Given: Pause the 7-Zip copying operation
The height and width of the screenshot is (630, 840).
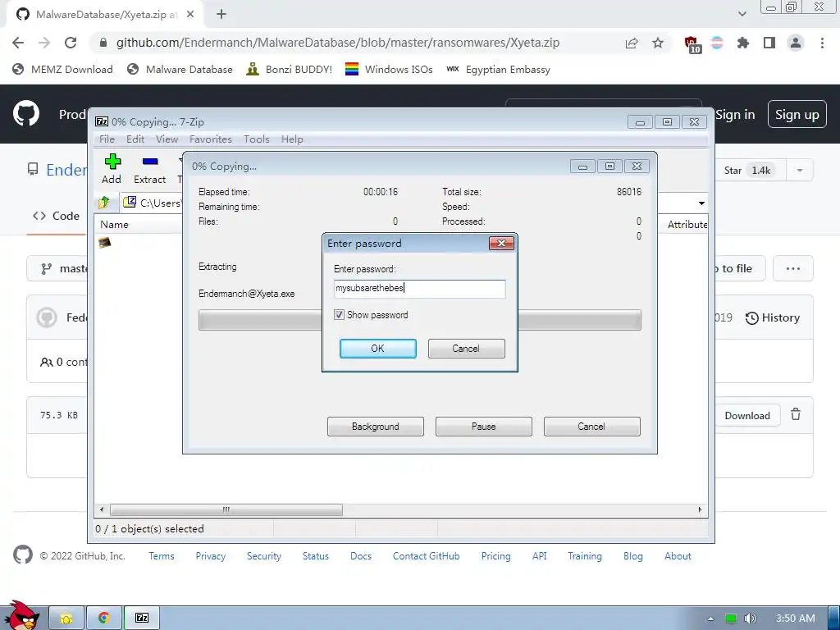Looking at the screenshot, I should point(484,427).
